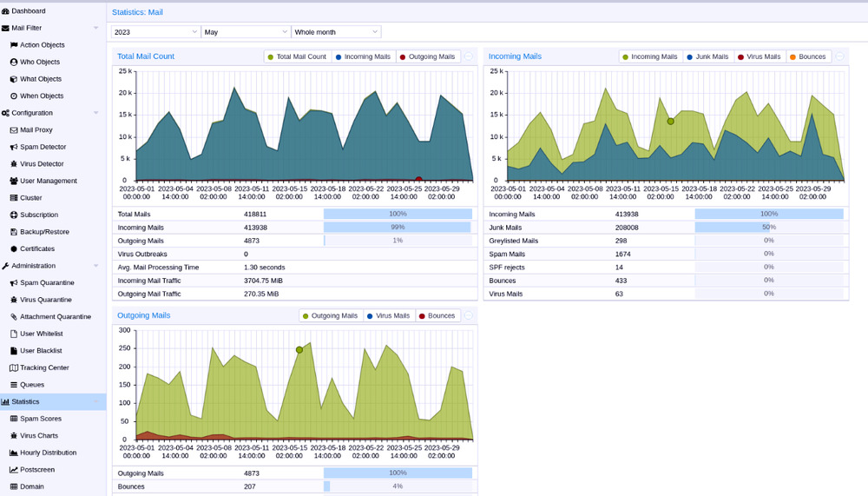
Task: Click the Hourly Distribution chart icon
Action: 14,453
